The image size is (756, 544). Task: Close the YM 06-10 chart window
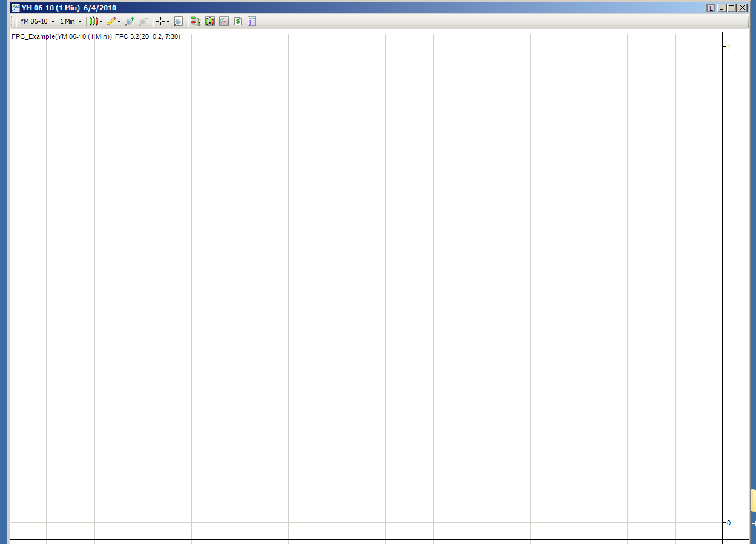pos(742,8)
